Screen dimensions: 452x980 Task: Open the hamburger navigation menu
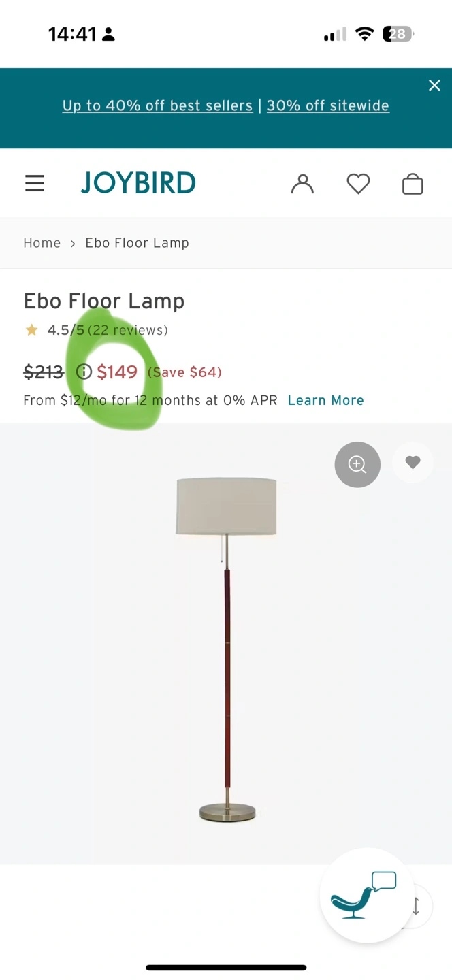point(35,183)
